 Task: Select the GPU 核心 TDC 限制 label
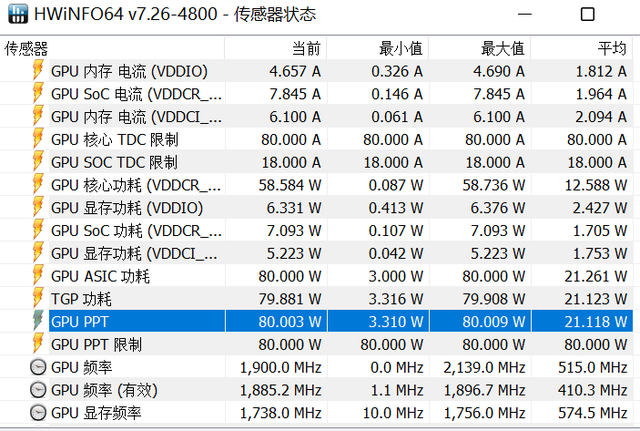tap(115, 140)
